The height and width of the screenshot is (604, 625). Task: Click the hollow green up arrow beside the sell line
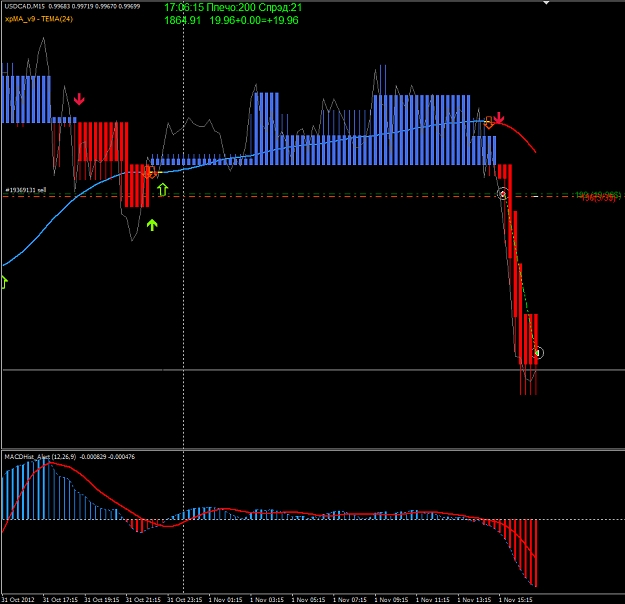pos(162,190)
